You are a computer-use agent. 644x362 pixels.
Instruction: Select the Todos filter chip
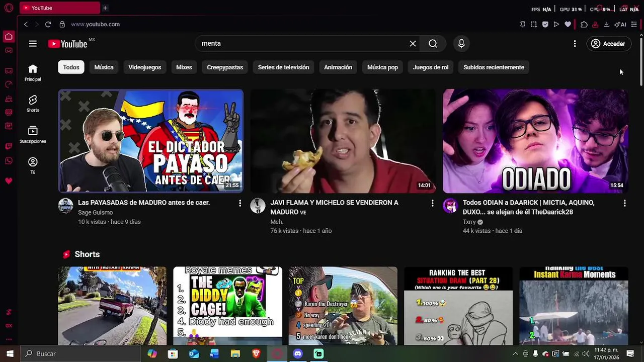(x=71, y=67)
